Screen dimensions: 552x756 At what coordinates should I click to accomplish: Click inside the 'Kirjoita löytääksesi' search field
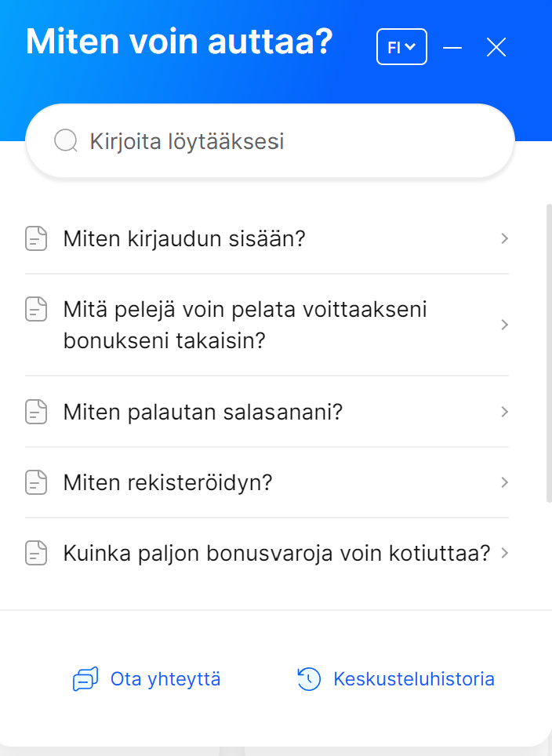235,140
